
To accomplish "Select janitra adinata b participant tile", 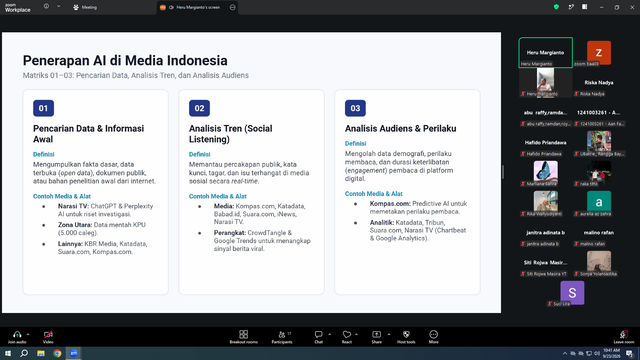I will point(545,233).
